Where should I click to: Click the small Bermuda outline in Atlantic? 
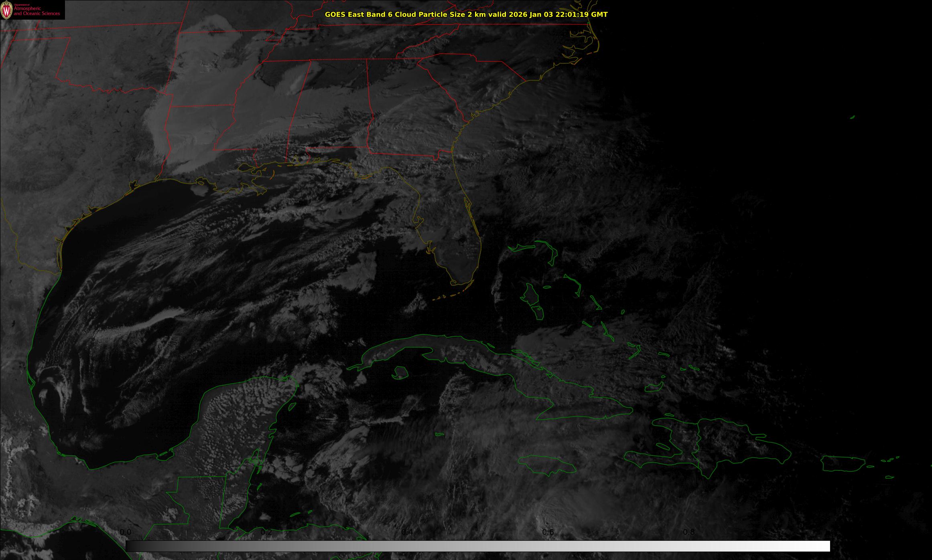(x=852, y=117)
